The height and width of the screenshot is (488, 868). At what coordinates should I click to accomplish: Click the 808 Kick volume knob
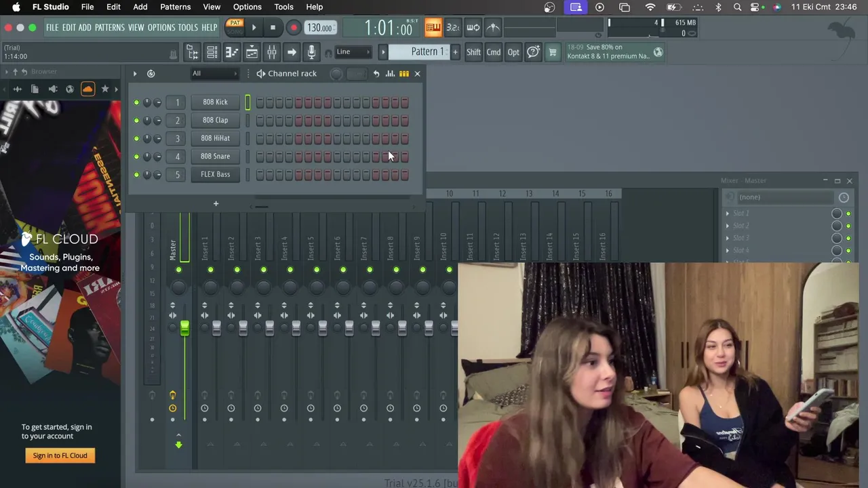tap(157, 102)
